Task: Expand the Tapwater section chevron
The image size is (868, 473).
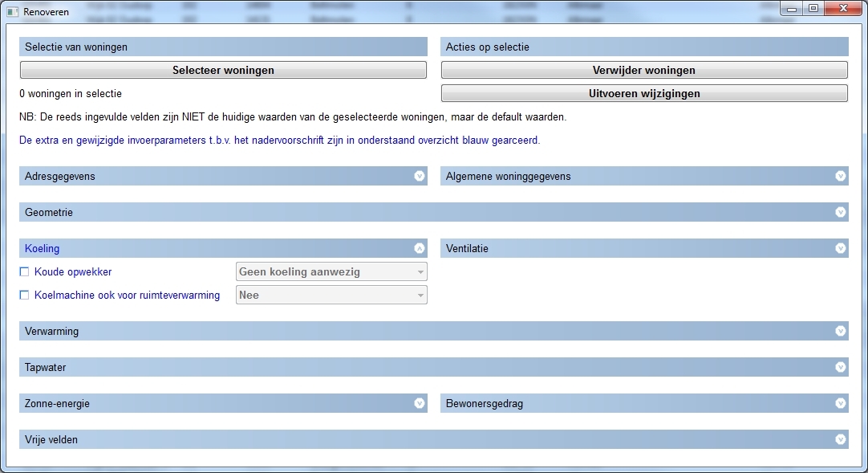Action: pos(840,367)
